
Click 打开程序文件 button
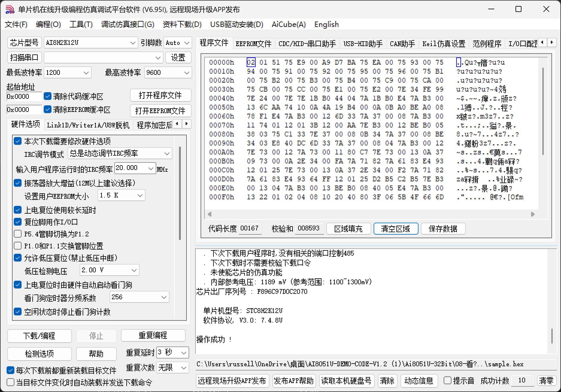(160, 95)
